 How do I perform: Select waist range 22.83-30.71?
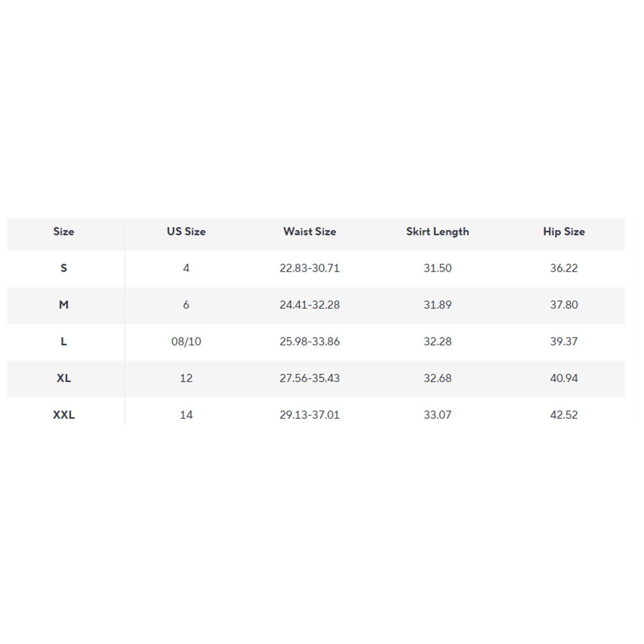[x=310, y=268]
